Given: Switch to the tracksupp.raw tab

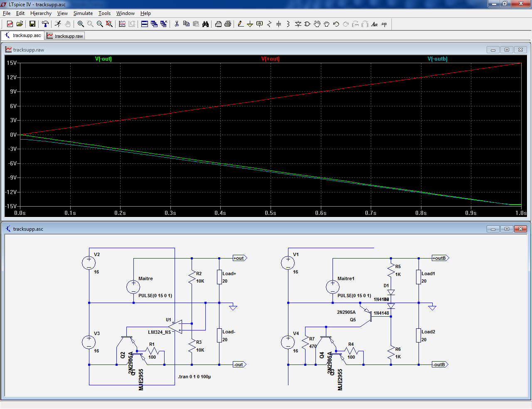Looking at the screenshot, I should [x=65, y=36].
